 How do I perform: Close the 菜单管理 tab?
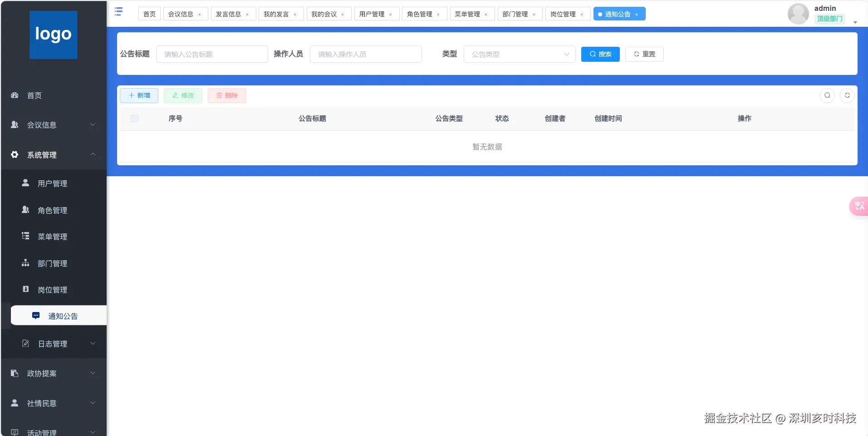click(x=486, y=15)
